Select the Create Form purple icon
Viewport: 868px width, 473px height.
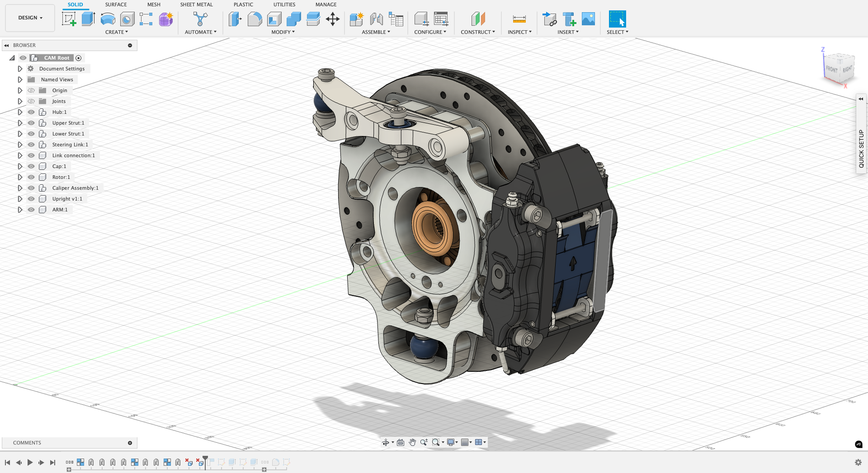(x=166, y=19)
